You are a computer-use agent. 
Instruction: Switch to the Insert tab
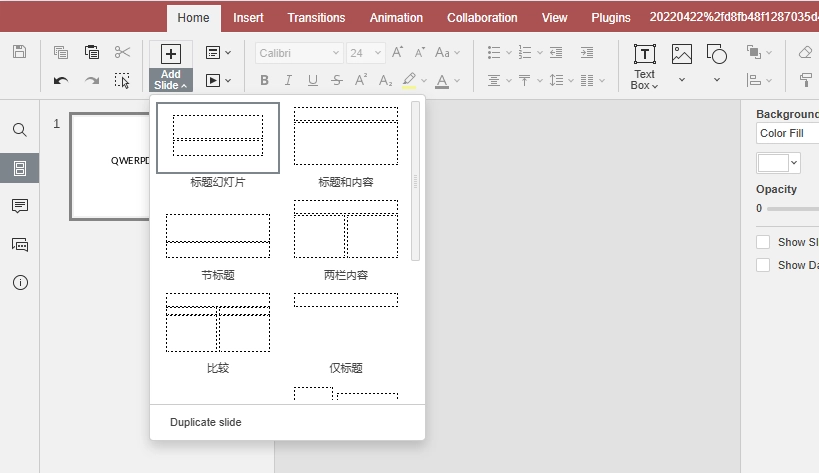[x=248, y=18]
